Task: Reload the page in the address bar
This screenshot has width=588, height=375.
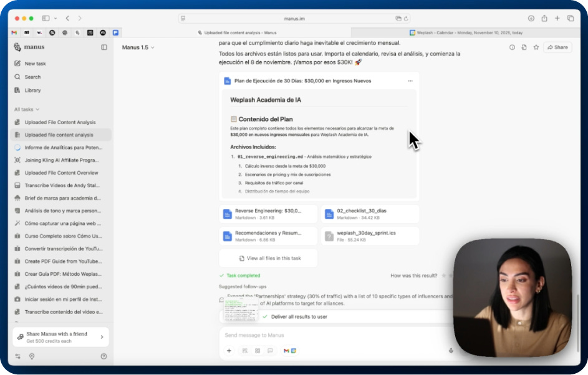Action: pyautogui.click(x=406, y=18)
